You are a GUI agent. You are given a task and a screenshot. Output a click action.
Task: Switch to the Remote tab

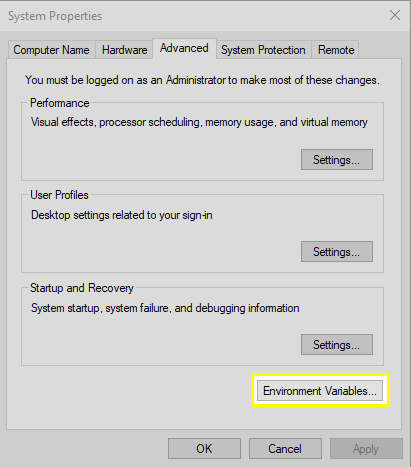tap(335, 50)
